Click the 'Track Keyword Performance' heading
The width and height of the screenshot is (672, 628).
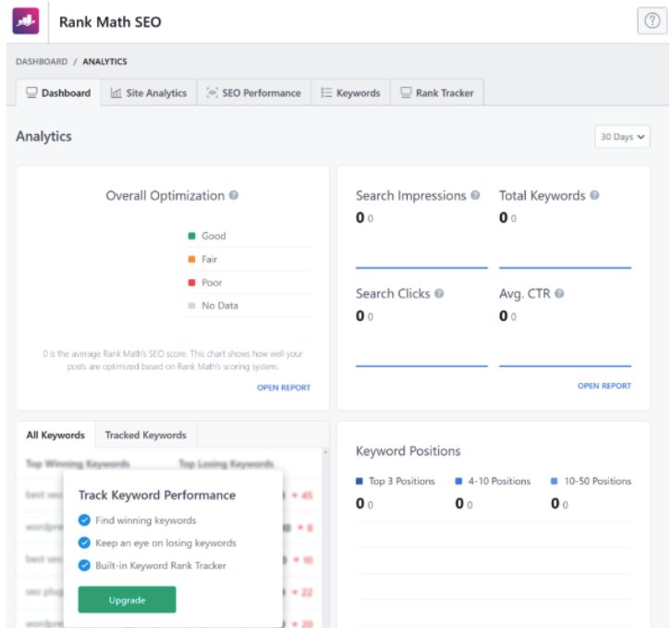[x=157, y=495]
